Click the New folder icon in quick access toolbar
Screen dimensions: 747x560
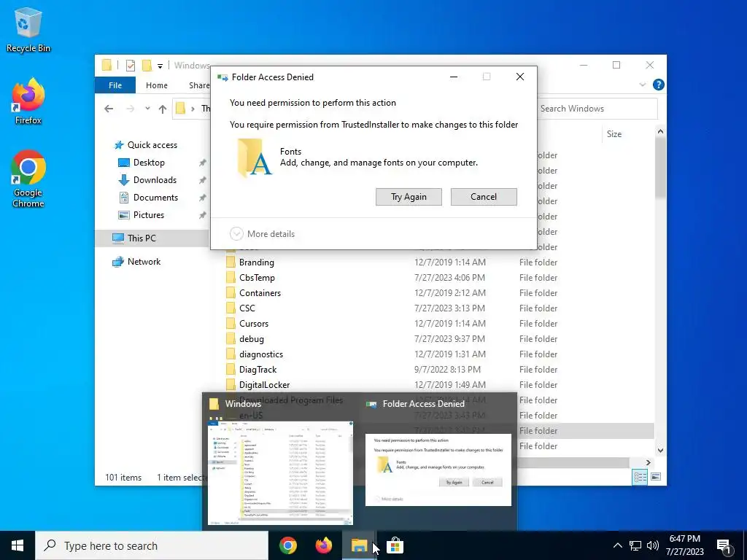tap(147, 65)
